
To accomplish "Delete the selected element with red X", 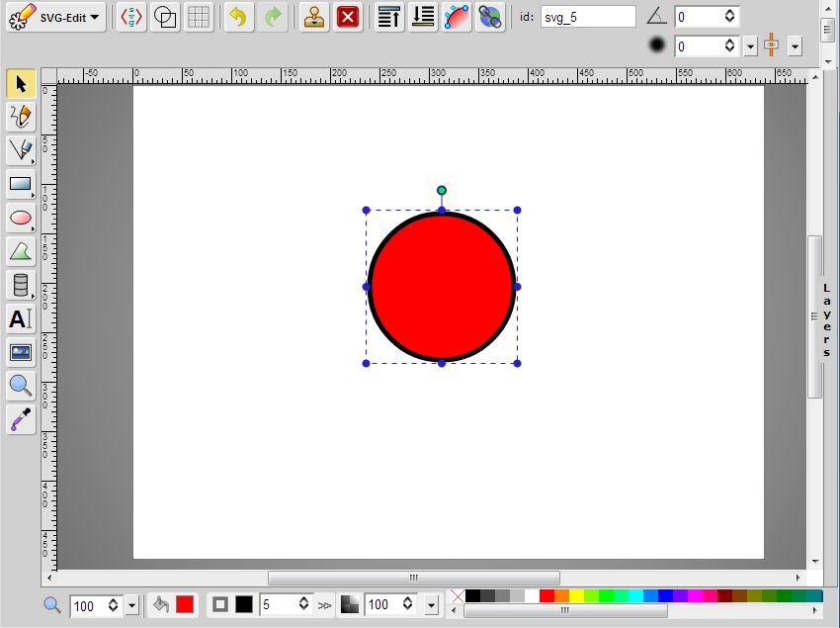I will click(x=348, y=17).
